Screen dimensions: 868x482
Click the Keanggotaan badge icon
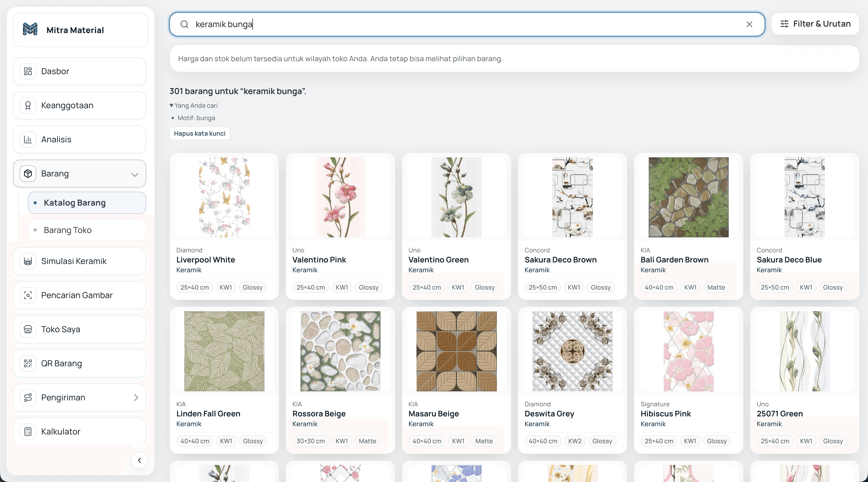(x=28, y=105)
